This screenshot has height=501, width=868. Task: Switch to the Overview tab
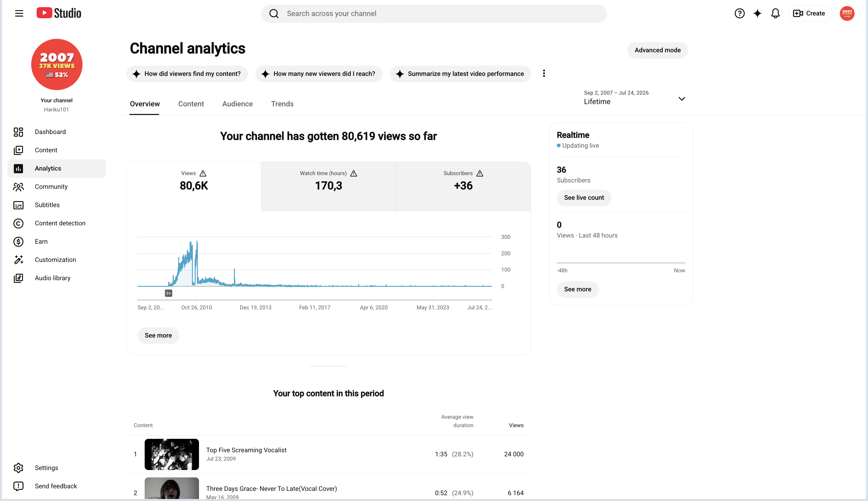click(x=144, y=104)
